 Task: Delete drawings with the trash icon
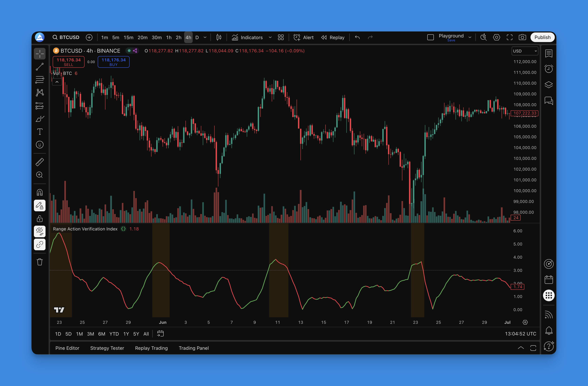point(40,262)
